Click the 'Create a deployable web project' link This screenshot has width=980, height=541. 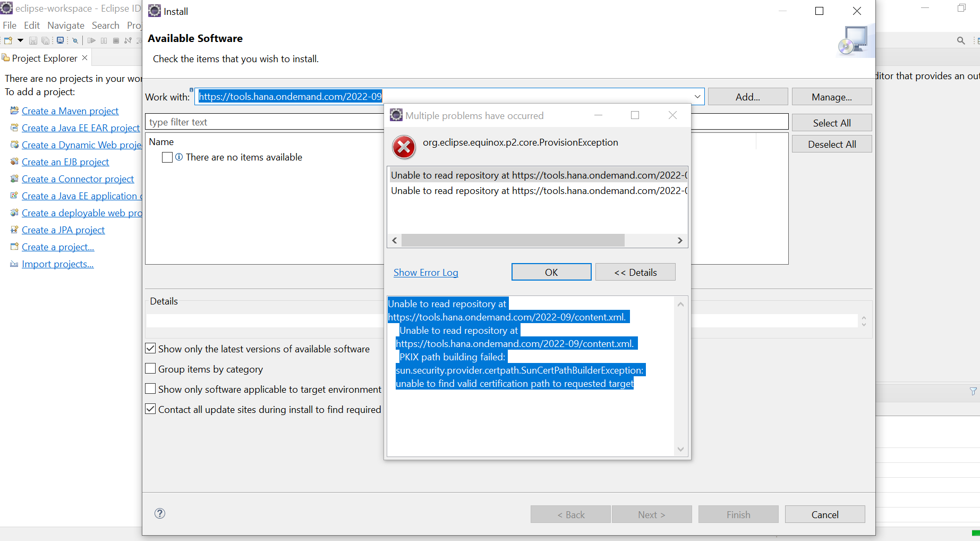pos(82,213)
